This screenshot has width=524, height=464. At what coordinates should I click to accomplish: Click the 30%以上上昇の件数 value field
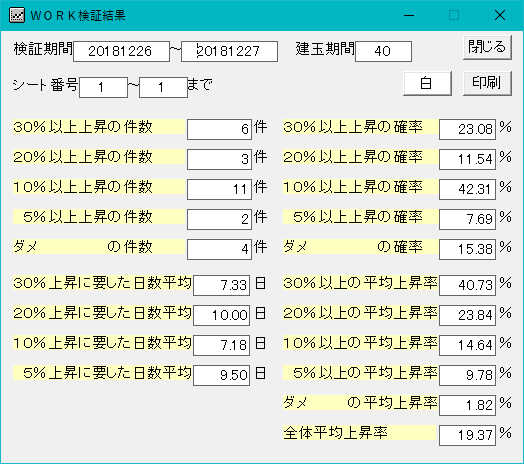click(219, 129)
